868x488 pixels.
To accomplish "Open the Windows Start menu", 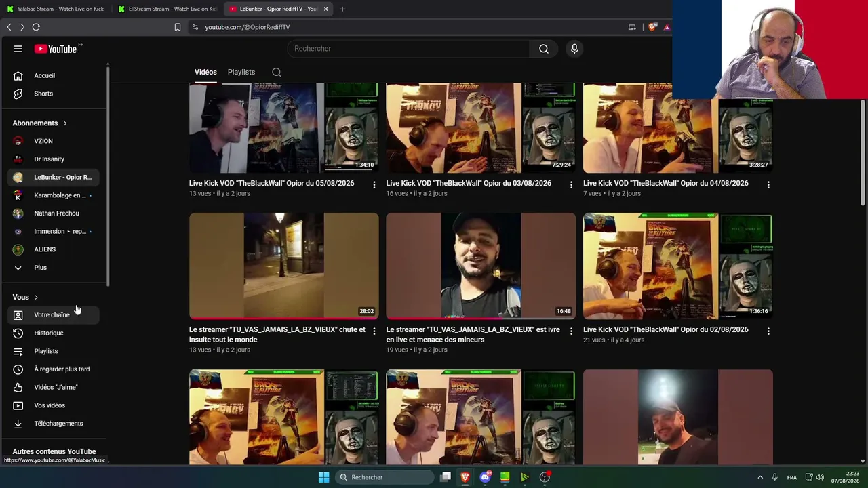I will pos(323,477).
